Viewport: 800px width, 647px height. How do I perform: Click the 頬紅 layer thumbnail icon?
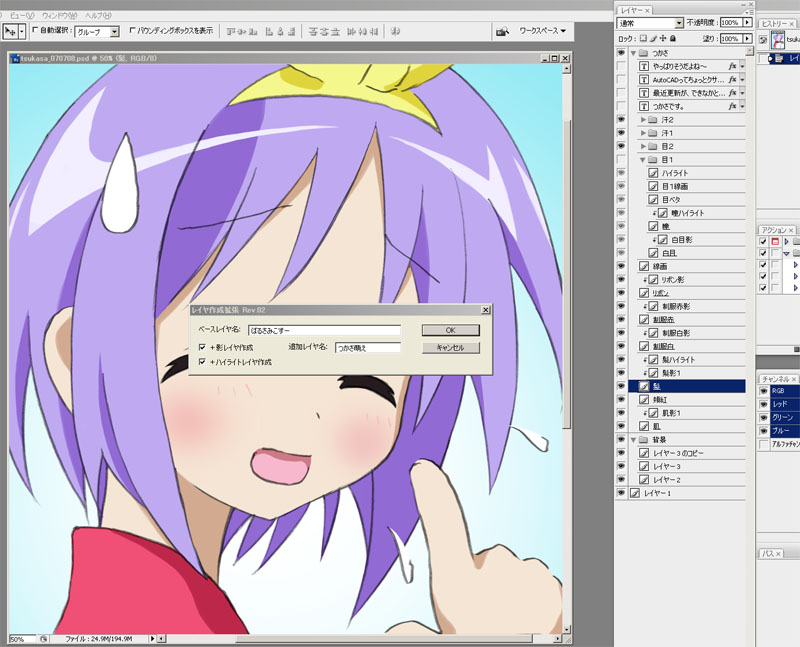click(x=644, y=400)
